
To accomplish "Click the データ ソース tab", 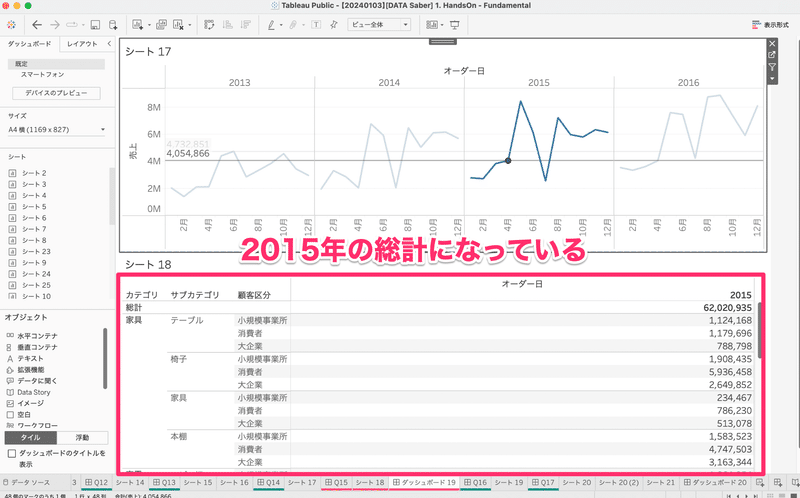I will click(x=26, y=482).
